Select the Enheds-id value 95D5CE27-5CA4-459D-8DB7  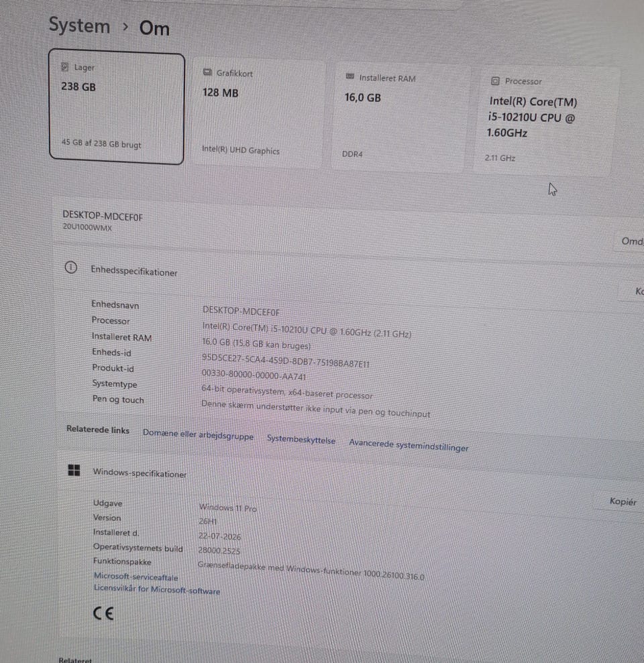click(286, 360)
